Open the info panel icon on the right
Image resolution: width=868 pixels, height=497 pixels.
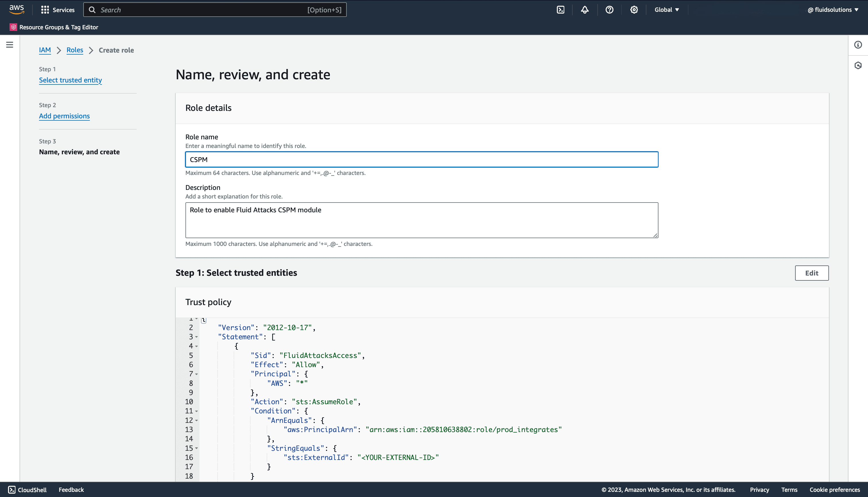pos(858,45)
